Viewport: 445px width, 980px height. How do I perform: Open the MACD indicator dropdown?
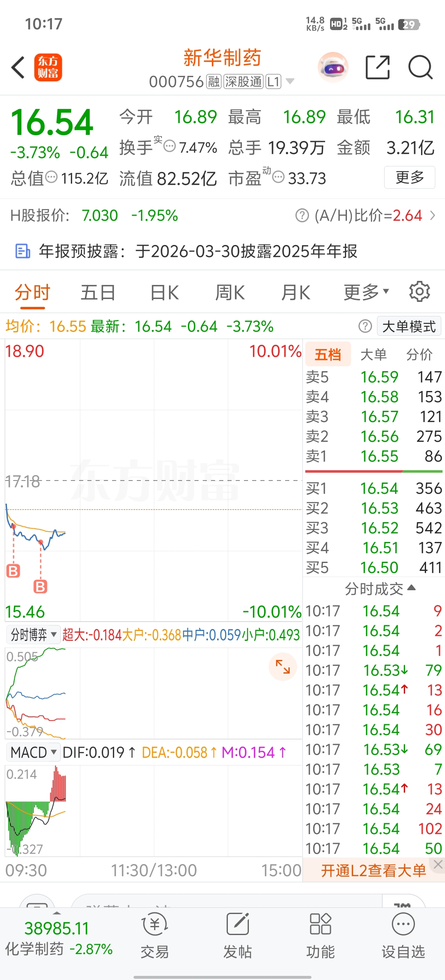click(33, 752)
